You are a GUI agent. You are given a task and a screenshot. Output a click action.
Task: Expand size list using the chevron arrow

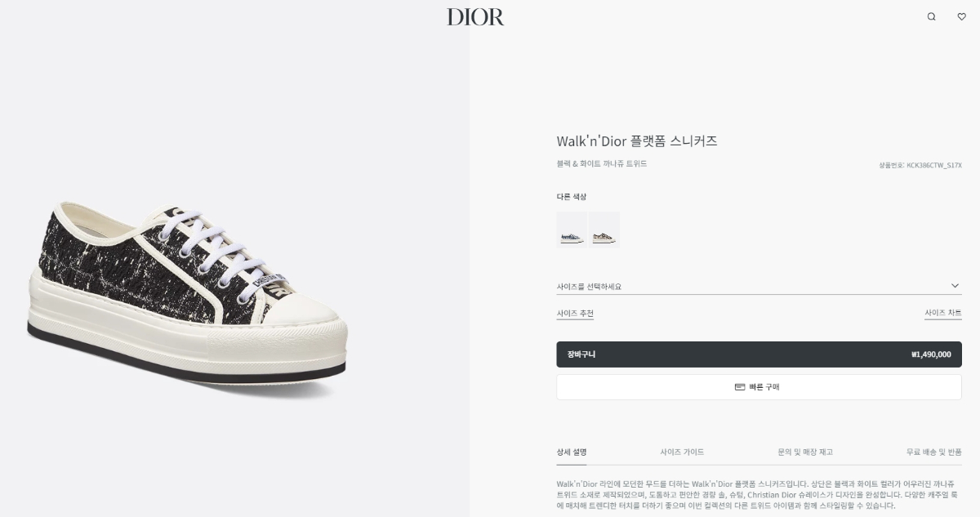955,286
